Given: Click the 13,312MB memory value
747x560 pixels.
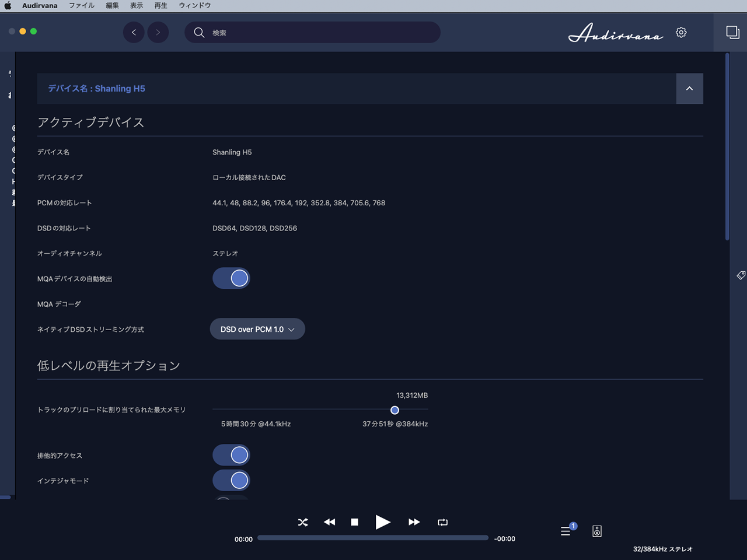Looking at the screenshot, I should 412,395.
